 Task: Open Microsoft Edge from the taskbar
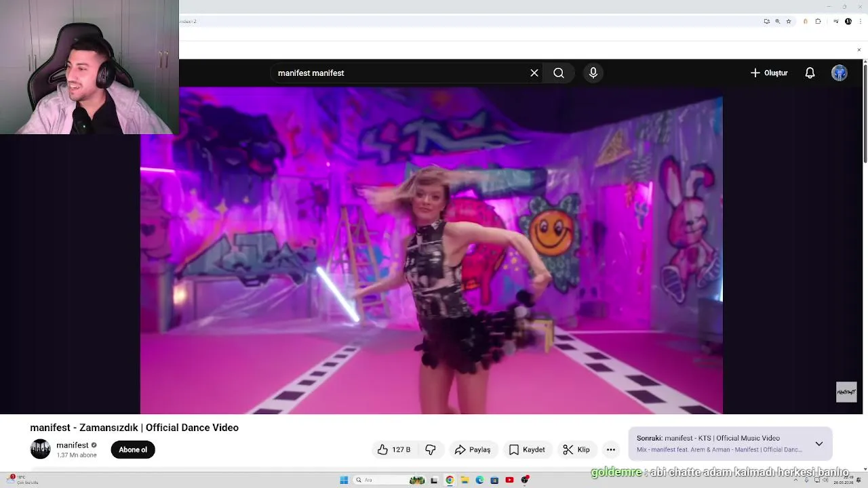(480, 480)
